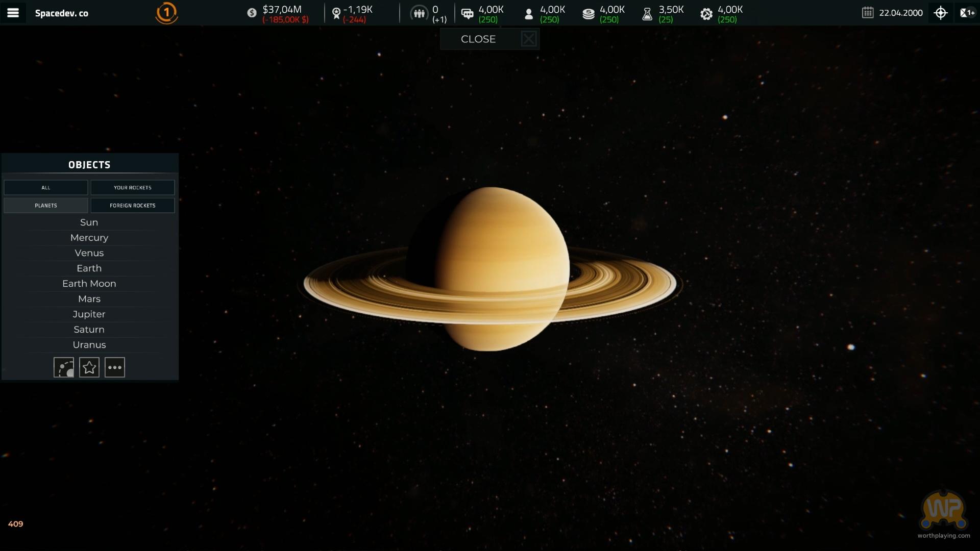Click the crosshair target view icon

pyautogui.click(x=941, y=13)
